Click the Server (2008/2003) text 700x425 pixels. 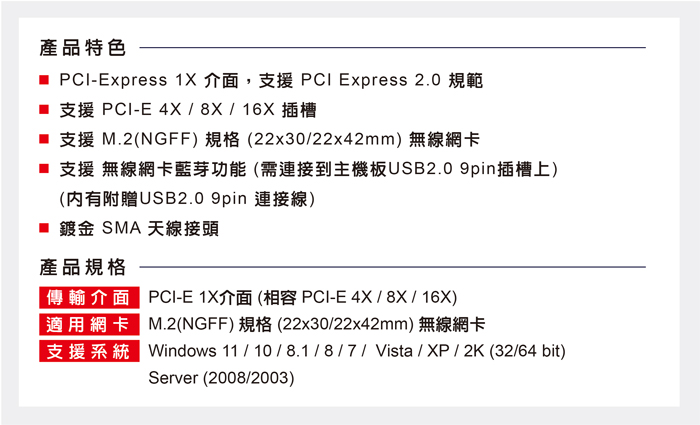[221, 379]
